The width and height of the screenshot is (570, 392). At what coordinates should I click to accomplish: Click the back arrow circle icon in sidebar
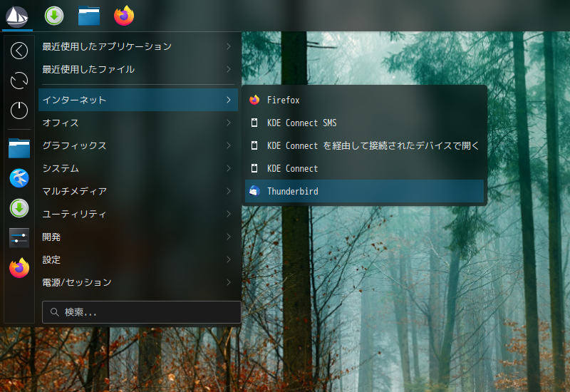[x=19, y=51]
